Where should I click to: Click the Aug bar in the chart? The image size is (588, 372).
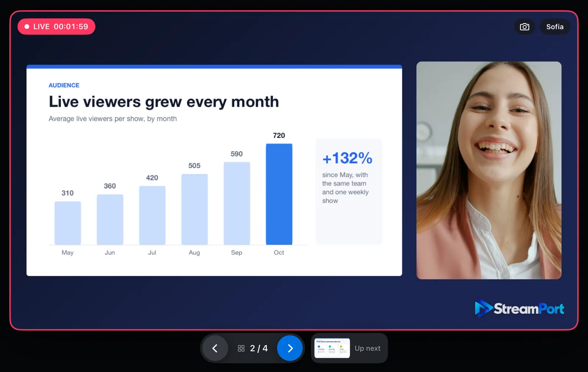[194, 210]
